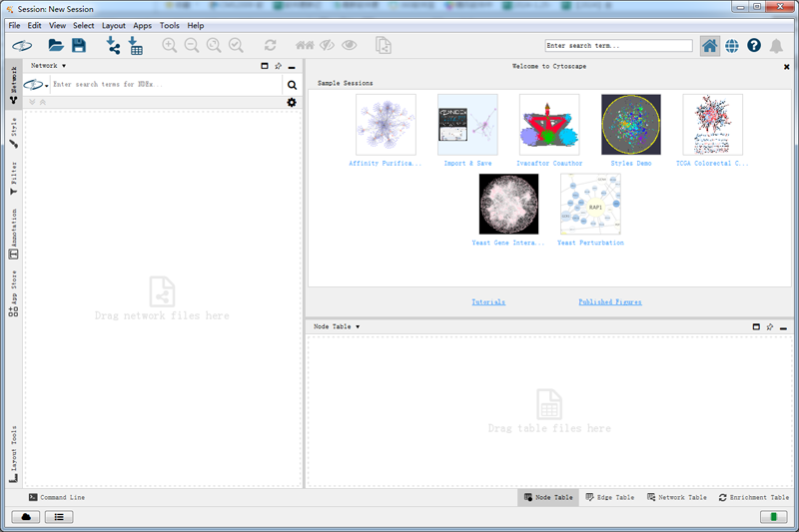The image size is (799, 532).
Task: Save the session with the floppy disk icon
Action: pos(79,45)
